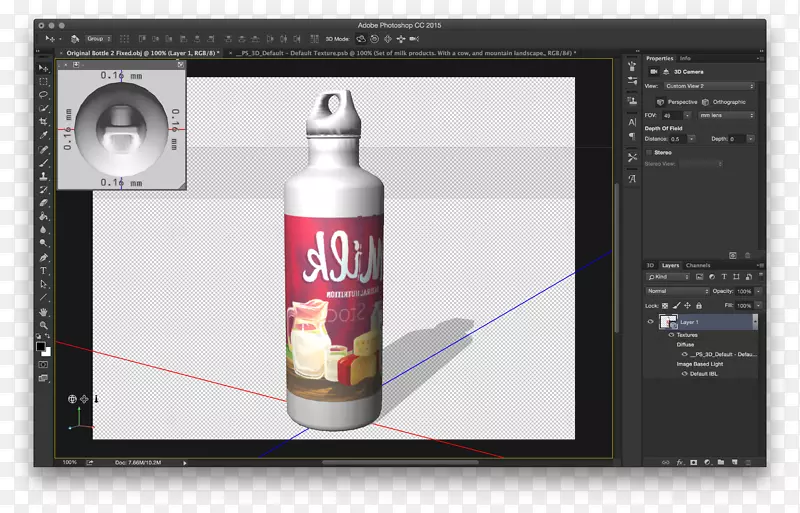This screenshot has width=800, height=513.
Task: Click the Lock transparent pixels icon
Action: tap(665, 306)
